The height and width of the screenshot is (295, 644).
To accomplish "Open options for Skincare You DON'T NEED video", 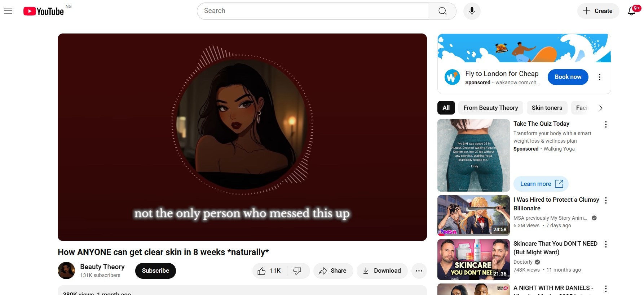I will pos(606,244).
